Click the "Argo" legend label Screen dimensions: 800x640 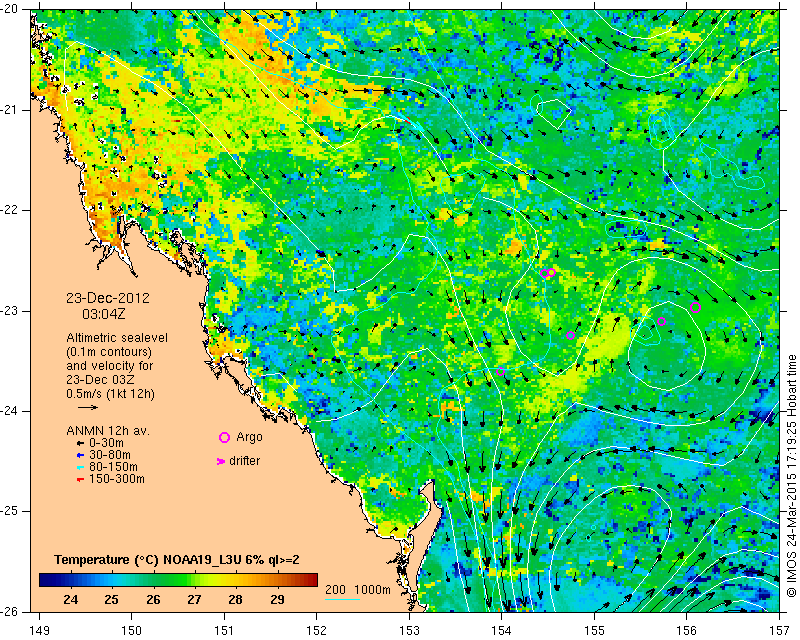249,437
